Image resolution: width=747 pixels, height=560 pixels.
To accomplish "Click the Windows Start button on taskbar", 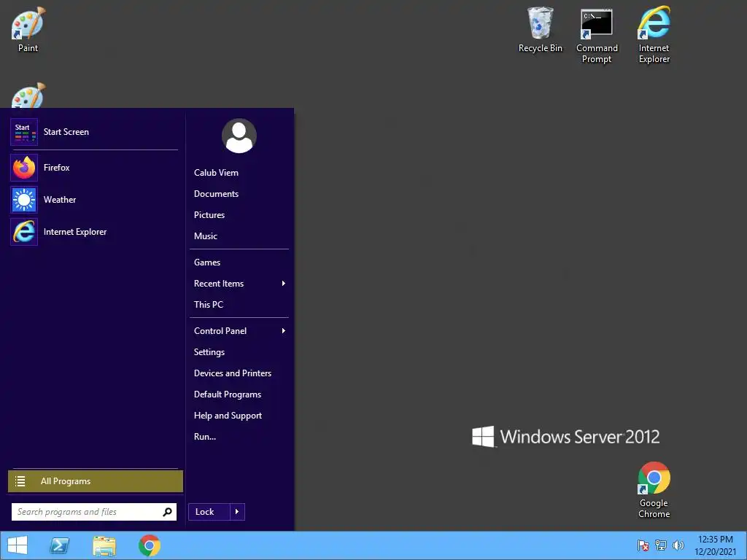I will (18, 545).
